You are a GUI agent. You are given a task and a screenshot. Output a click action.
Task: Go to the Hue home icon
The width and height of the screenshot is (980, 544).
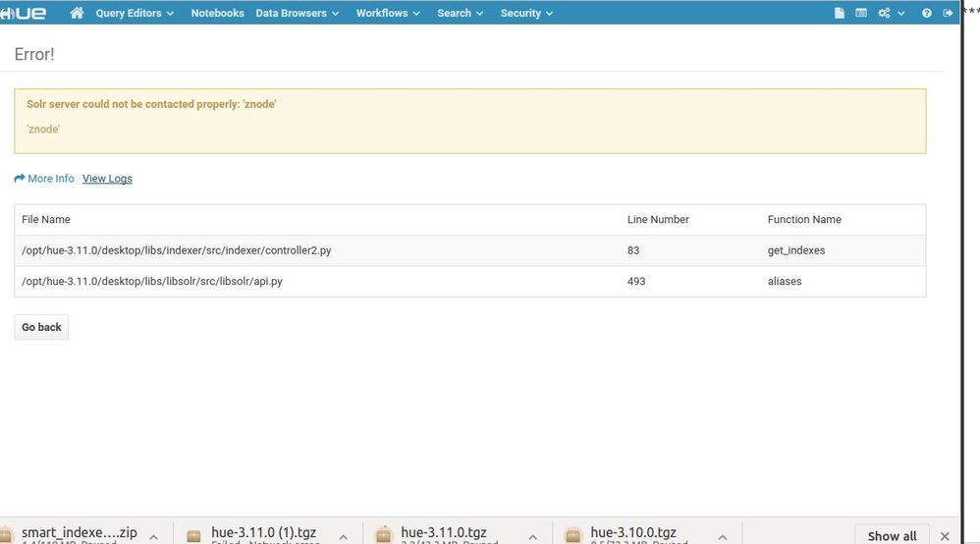[77, 13]
